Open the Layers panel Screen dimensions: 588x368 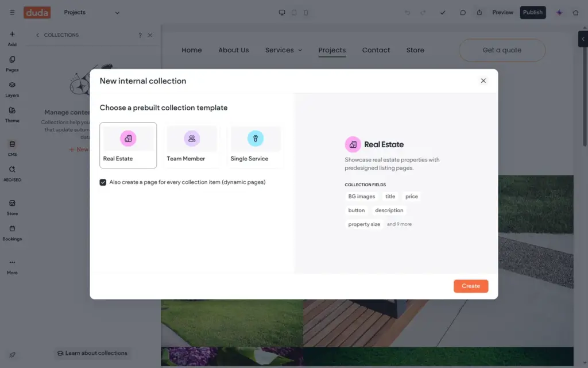(x=12, y=89)
